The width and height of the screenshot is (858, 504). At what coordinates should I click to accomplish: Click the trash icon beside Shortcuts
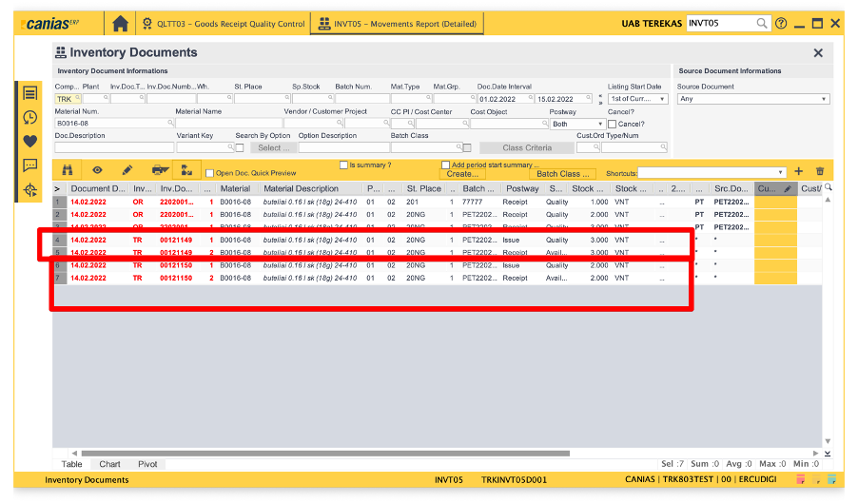(x=820, y=171)
